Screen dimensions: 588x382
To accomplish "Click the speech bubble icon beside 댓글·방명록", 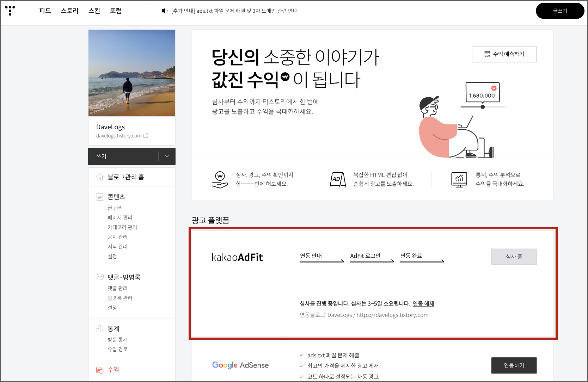I will click(100, 277).
